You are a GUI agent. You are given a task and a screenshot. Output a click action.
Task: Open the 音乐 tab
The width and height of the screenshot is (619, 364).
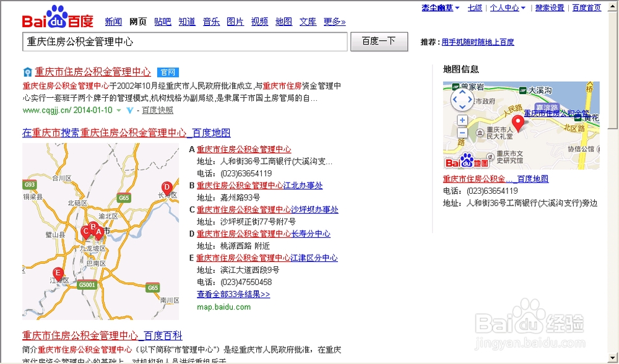(x=211, y=22)
